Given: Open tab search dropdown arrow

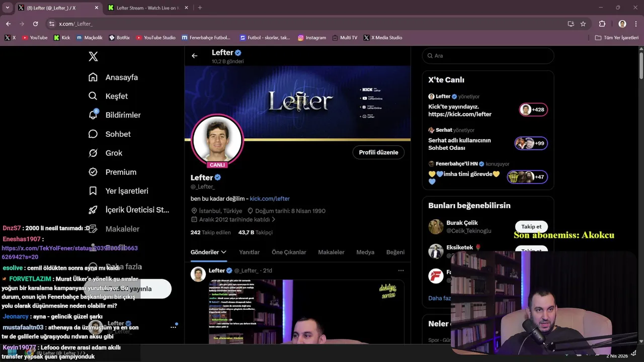Looking at the screenshot, I should (7, 8).
